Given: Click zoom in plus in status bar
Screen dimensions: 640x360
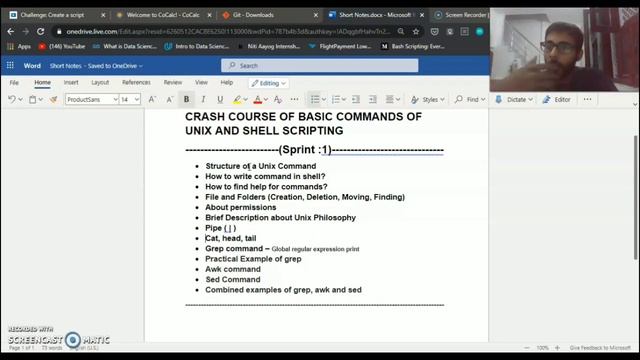Looking at the screenshot, I should pos(557,348).
